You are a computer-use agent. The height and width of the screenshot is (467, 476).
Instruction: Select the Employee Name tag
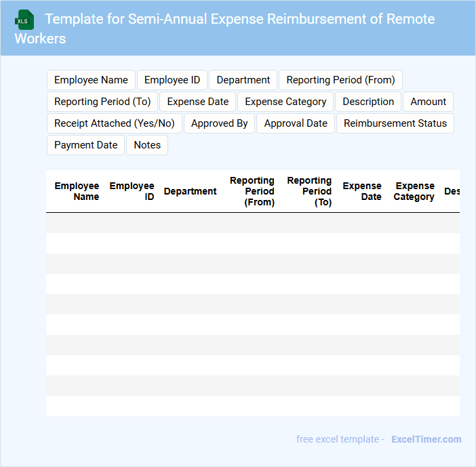tap(91, 80)
